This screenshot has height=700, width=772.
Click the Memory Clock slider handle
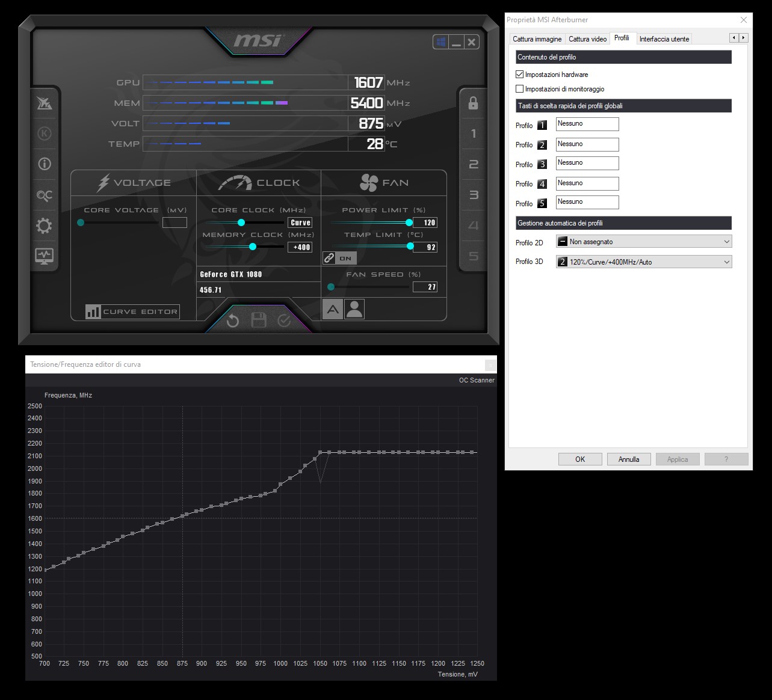pos(253,247)
